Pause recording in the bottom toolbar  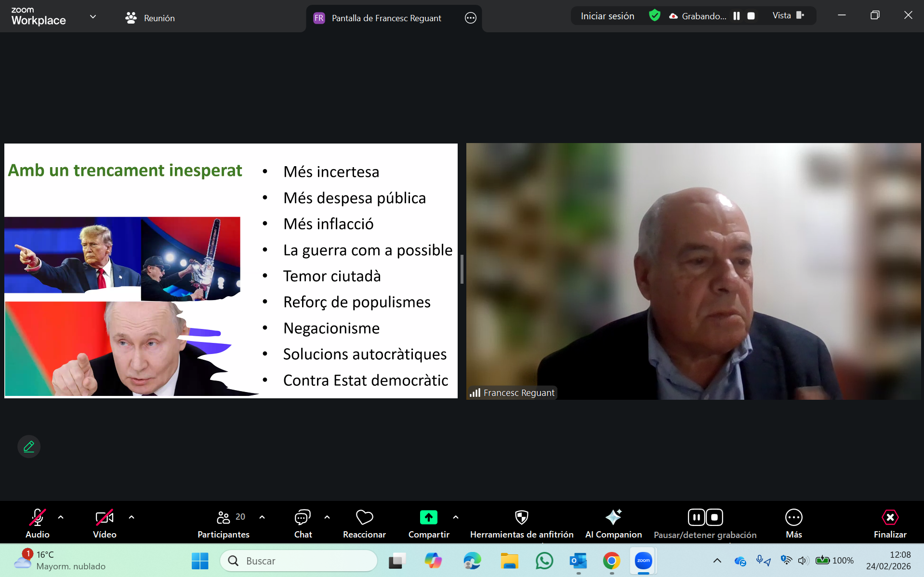(x=696, y=518)
